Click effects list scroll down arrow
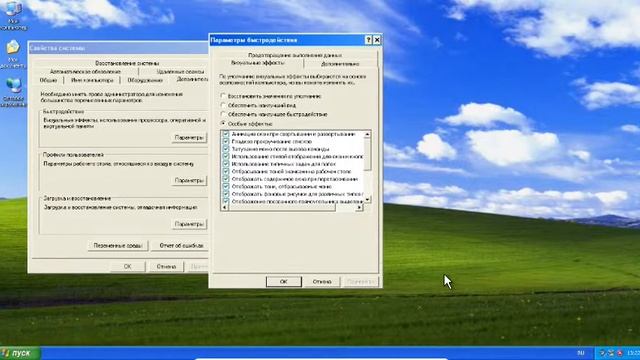 click(367, 200)
